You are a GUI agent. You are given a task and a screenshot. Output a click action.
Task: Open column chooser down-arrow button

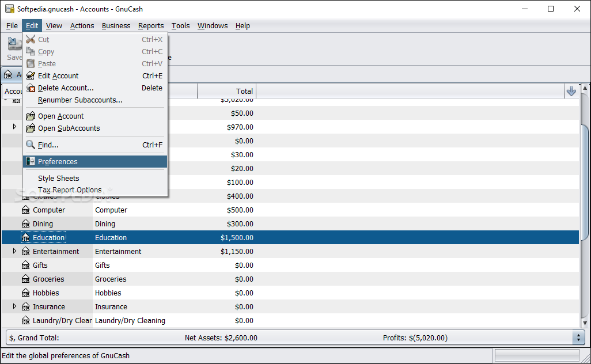571,91
